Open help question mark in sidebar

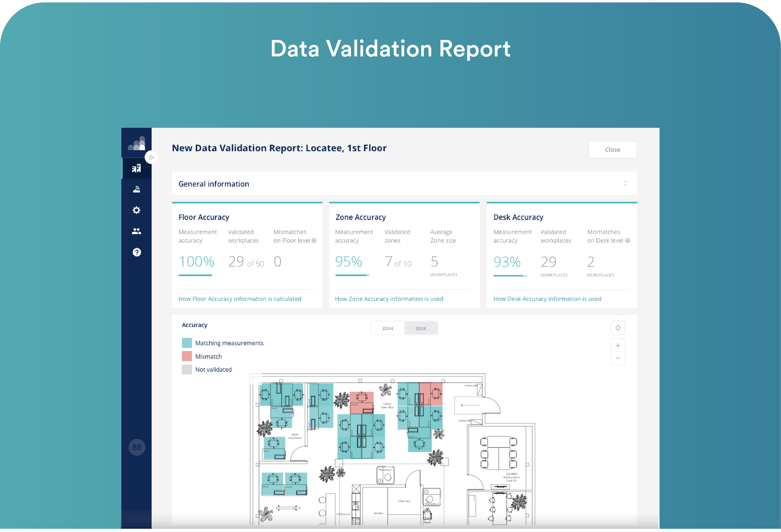(136, 252)
